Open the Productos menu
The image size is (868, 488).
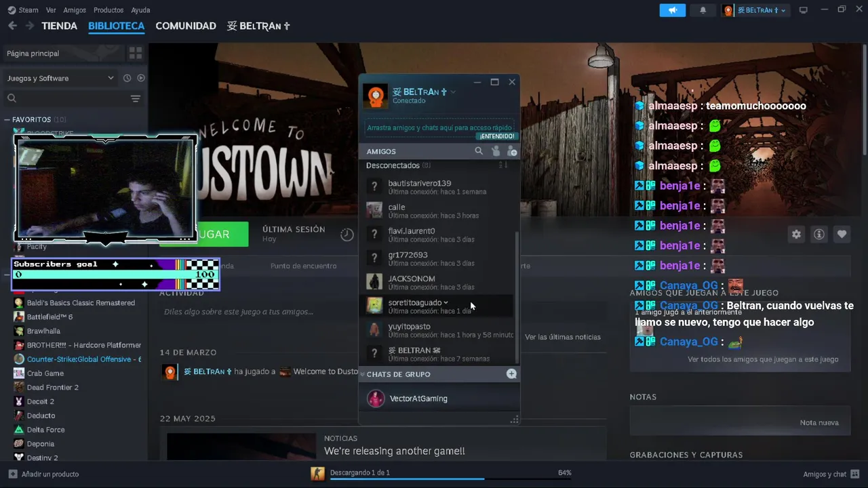coord(108,10)
